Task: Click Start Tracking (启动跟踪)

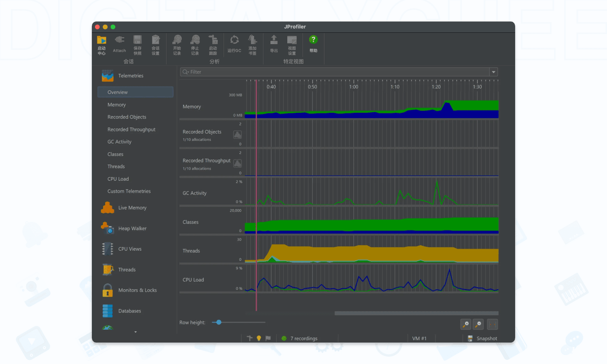Action: click(213, 45)
